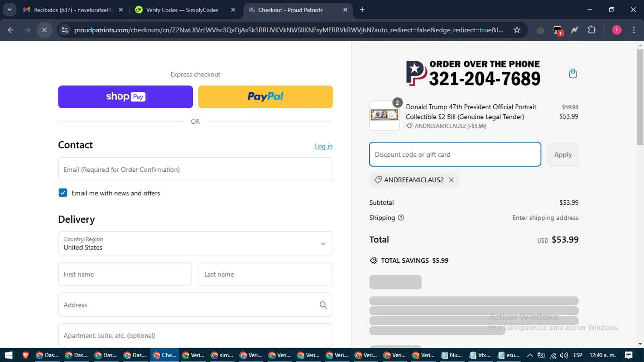Screen dimensions: 644x362
Task: Show hidden system tray icons
Action: (530, 355)
